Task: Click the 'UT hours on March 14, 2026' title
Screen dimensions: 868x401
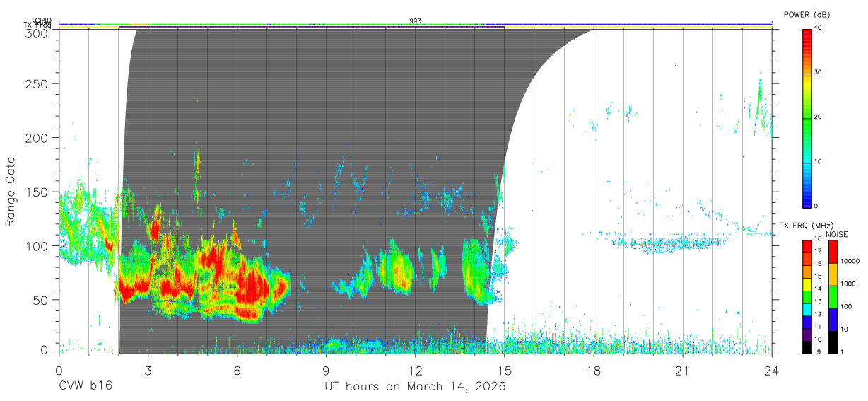Action: [415, 387]
